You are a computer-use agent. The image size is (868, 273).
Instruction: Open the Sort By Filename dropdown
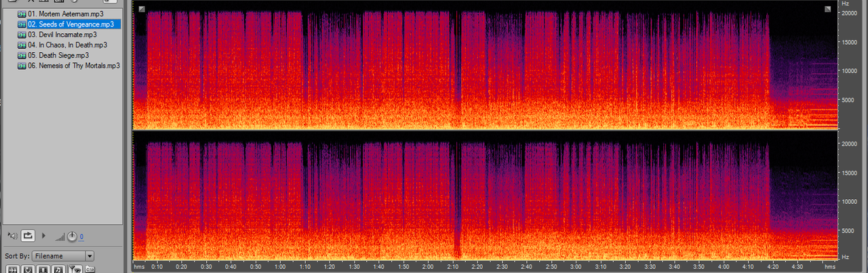click(63, 256)
